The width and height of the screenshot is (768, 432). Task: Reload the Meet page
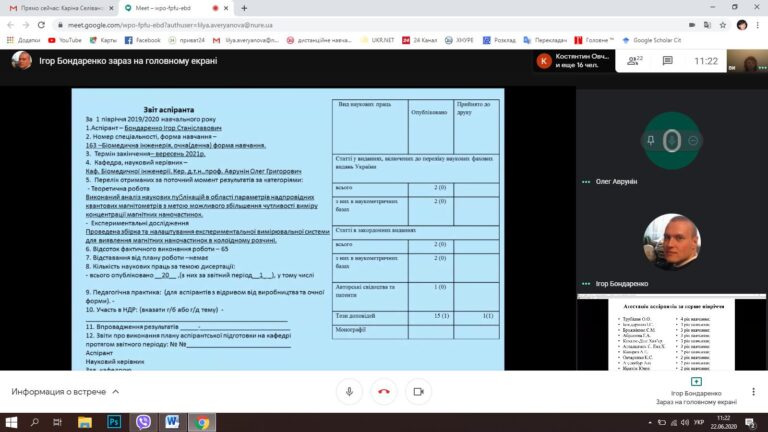coord(41,25)
